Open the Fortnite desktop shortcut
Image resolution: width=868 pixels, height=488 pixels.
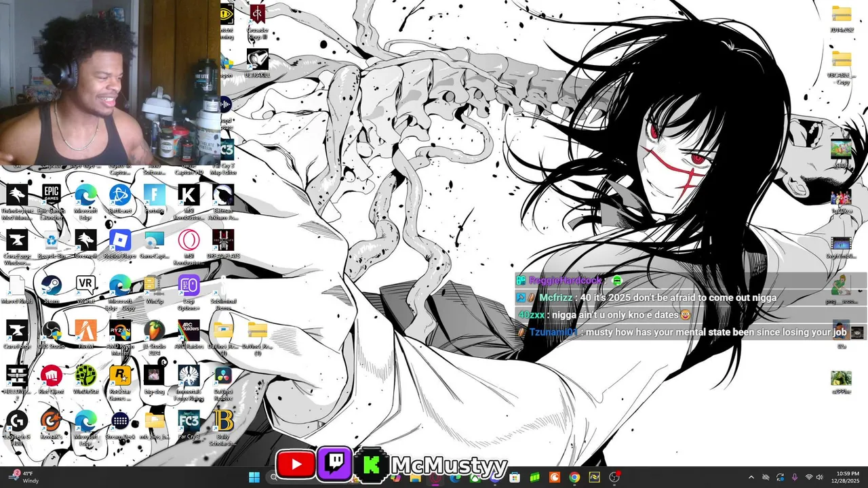[x=155, y=199]
